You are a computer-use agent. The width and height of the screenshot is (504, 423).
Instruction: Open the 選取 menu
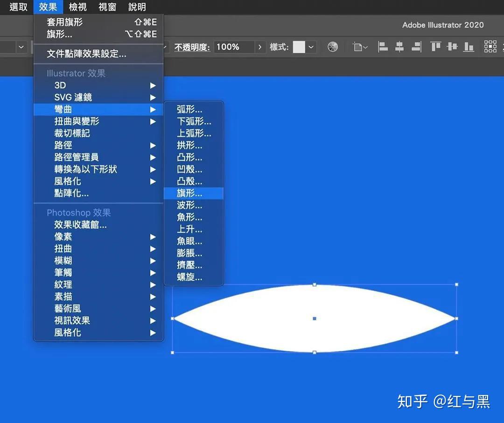pyautogui.click(x=18, y=7)
